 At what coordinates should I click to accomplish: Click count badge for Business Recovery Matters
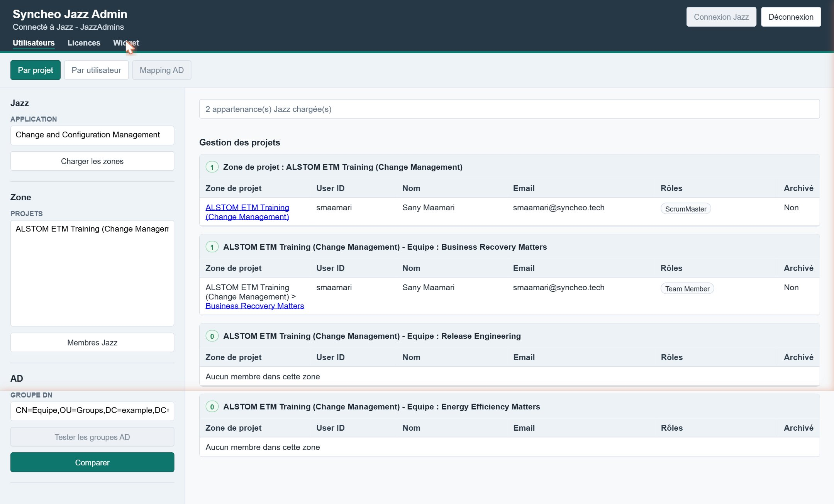212,247
